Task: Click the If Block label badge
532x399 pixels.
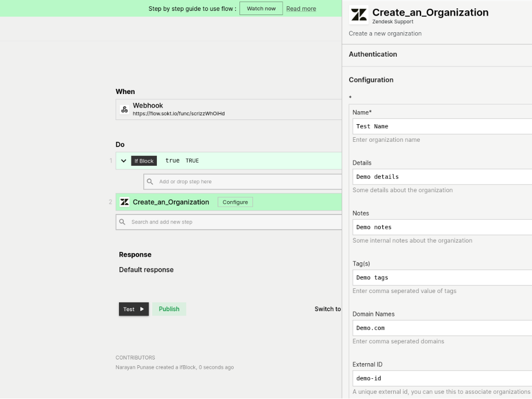Action: tap(144, 161)
